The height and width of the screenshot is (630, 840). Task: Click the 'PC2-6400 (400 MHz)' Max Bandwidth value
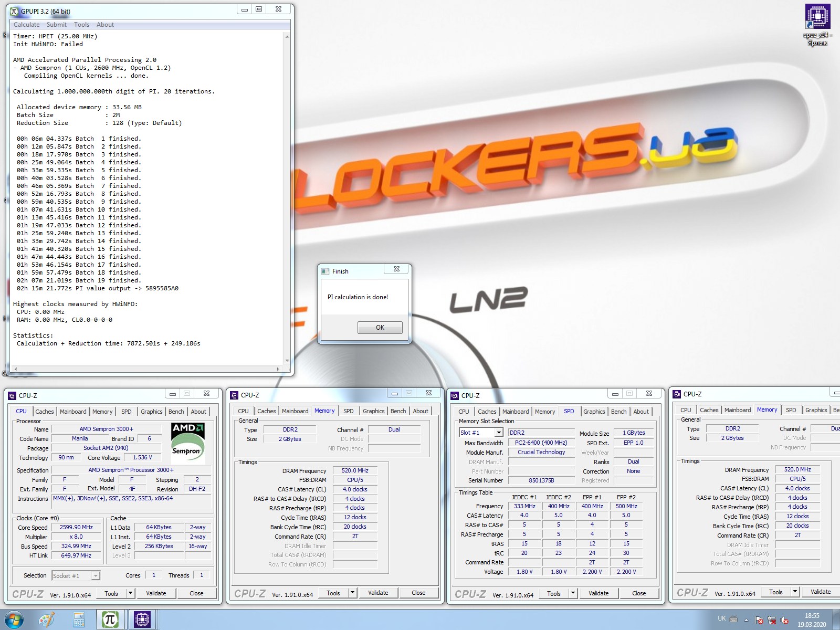(x=541, y=443)
